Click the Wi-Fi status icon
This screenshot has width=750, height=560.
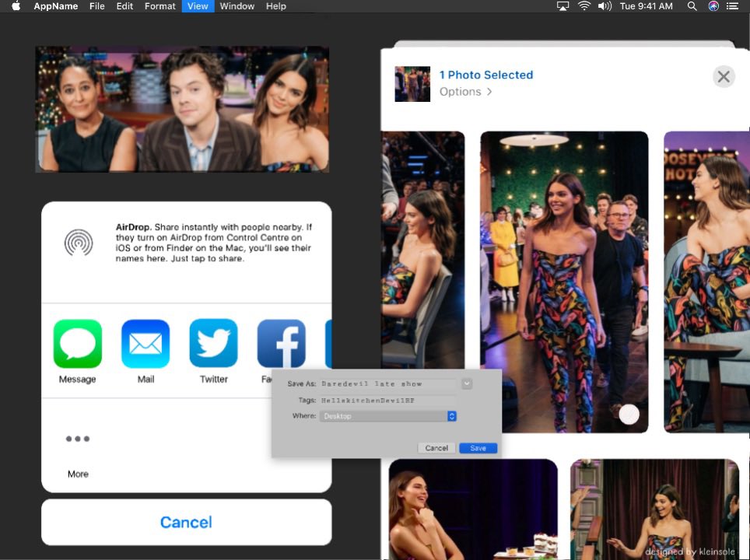tap(584, 6)
